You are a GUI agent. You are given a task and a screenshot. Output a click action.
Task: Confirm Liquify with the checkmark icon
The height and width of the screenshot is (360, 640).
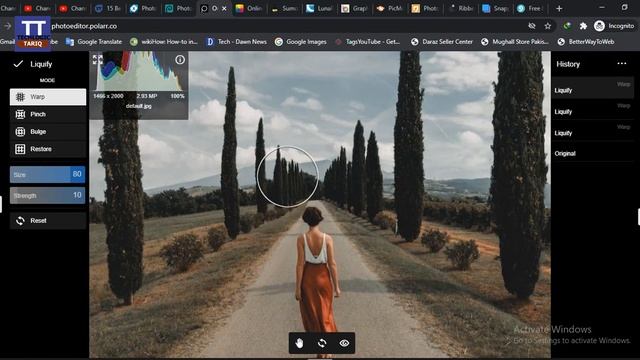[18, 64]
